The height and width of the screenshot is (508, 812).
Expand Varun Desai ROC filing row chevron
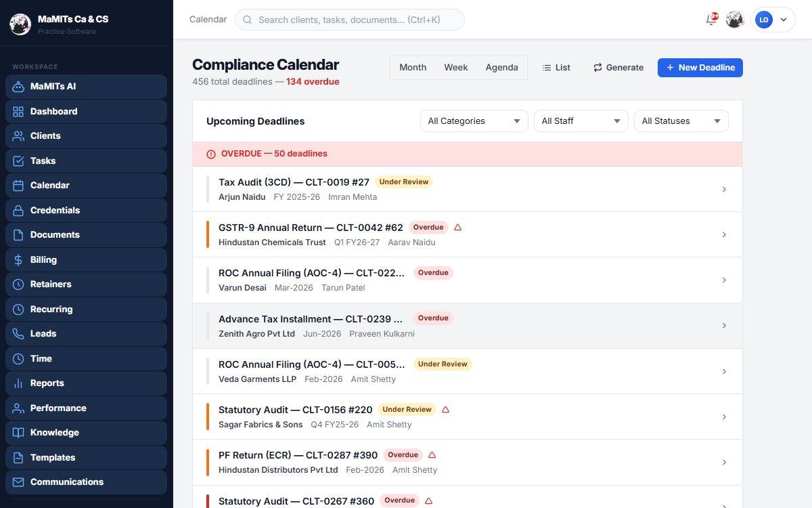[724, 280]
